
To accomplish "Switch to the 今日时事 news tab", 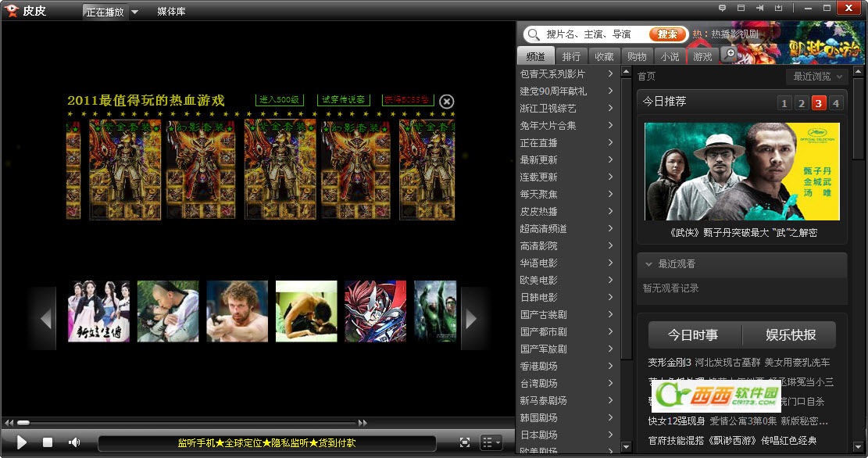I will coord(693,335).
